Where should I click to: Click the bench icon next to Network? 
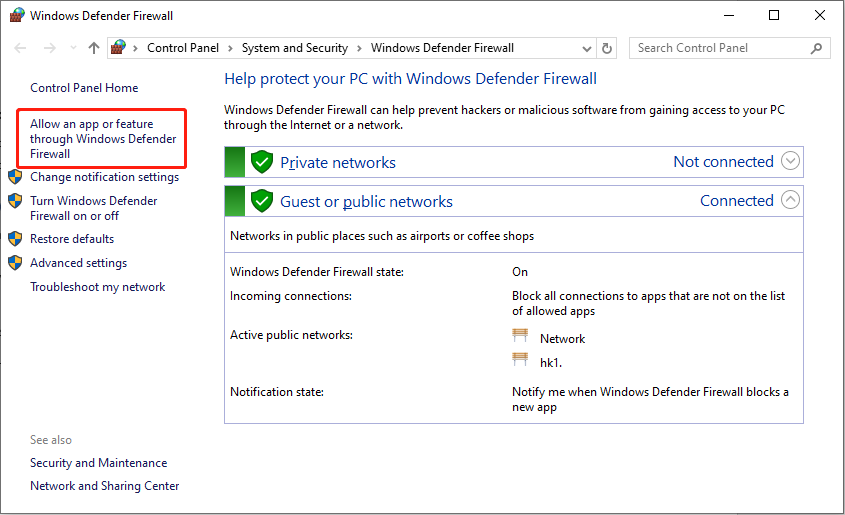520,338
